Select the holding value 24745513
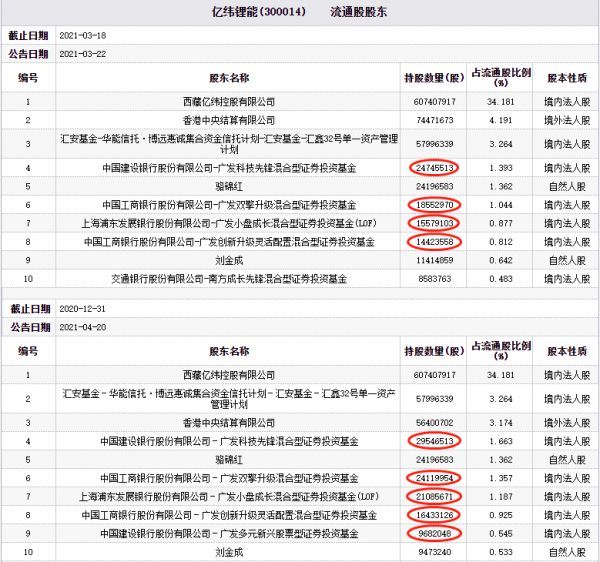This screenshot has width=600, height=562. click(435, 168)
